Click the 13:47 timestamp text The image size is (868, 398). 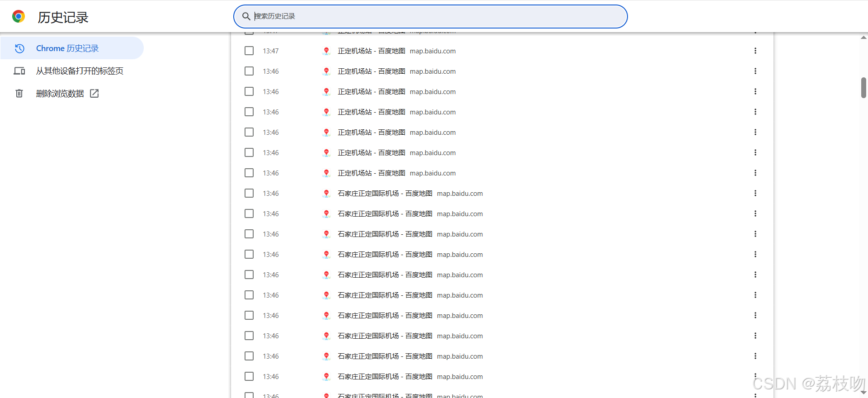tap(271, 51)
